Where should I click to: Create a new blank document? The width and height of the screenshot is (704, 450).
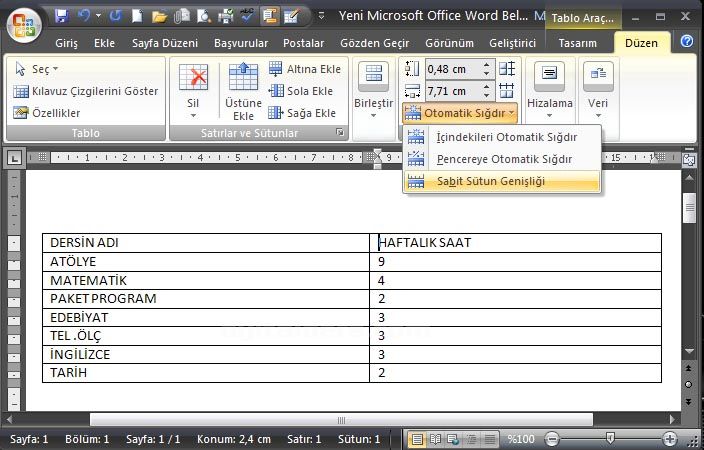[x=137, y=16]
